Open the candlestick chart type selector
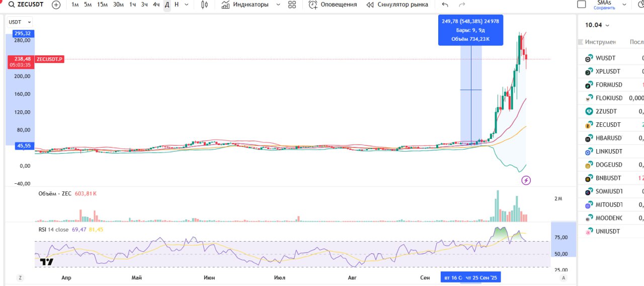 204,5
